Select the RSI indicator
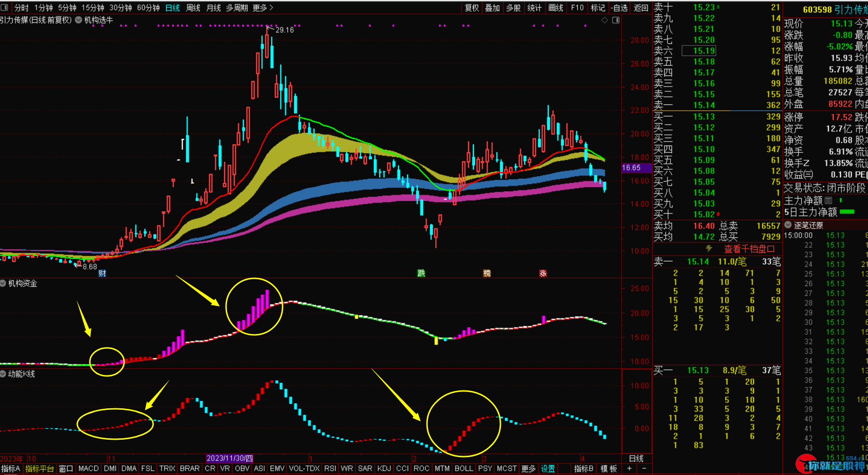Viewport: 868px width, 475px height. tap(330, 468)
